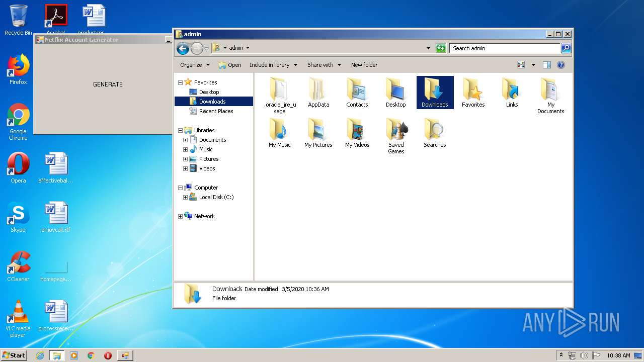Launch Skype from the desktop

pos(18,217)
